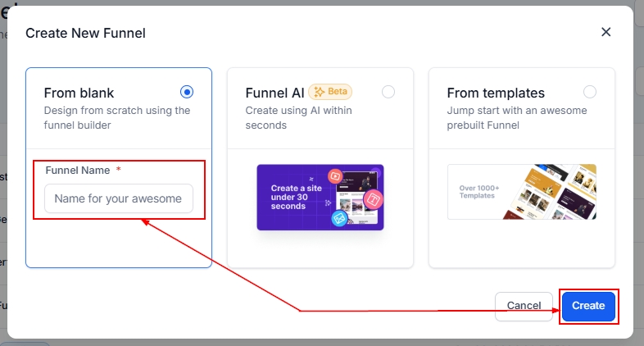Select the Funnel AI radio button

pos(388,92)
